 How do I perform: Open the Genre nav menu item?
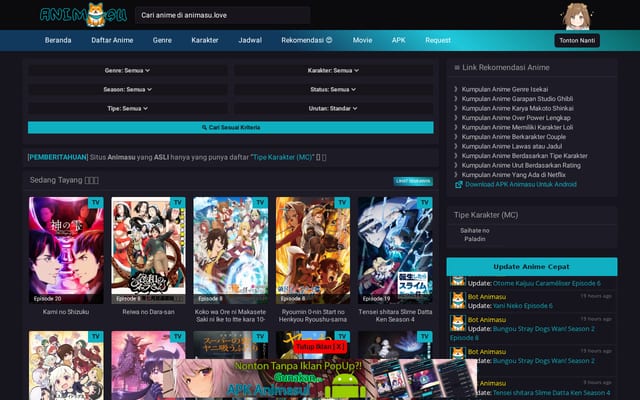[162, 40]
